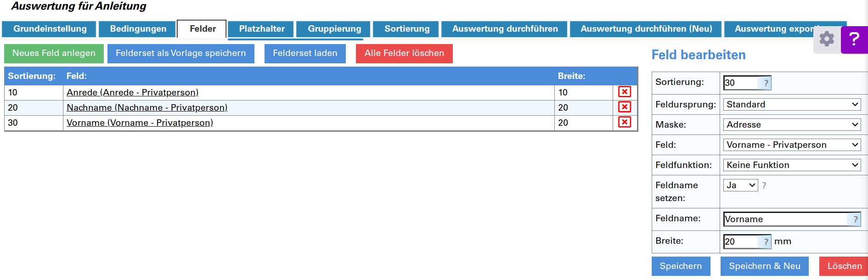Image resolution: width=868 pixels, height=280 pixels.
Task: Show help for the Sortierung input
Action: [766, 83]
